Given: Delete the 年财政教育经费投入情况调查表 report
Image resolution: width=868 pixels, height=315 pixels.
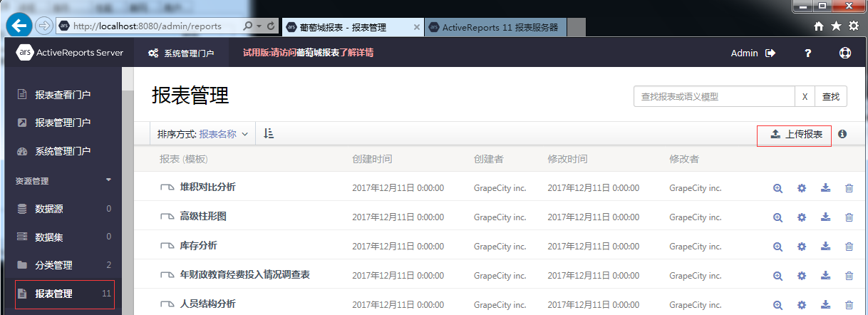Looking at the screenshot, I should [849, 275].
